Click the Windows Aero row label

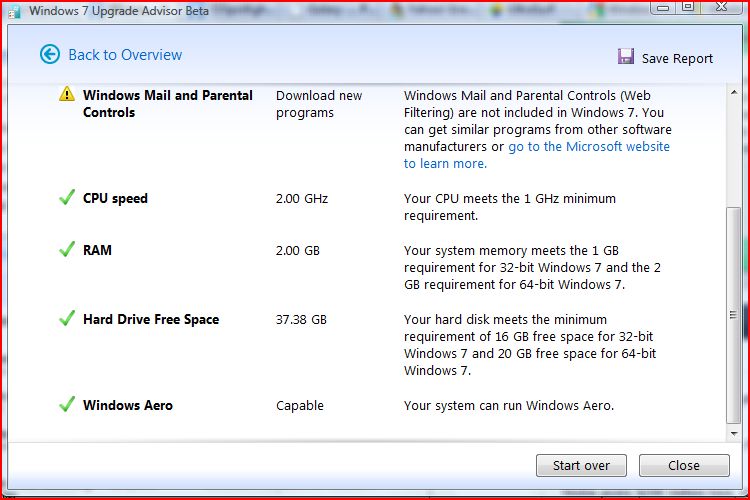pos(128,405)
